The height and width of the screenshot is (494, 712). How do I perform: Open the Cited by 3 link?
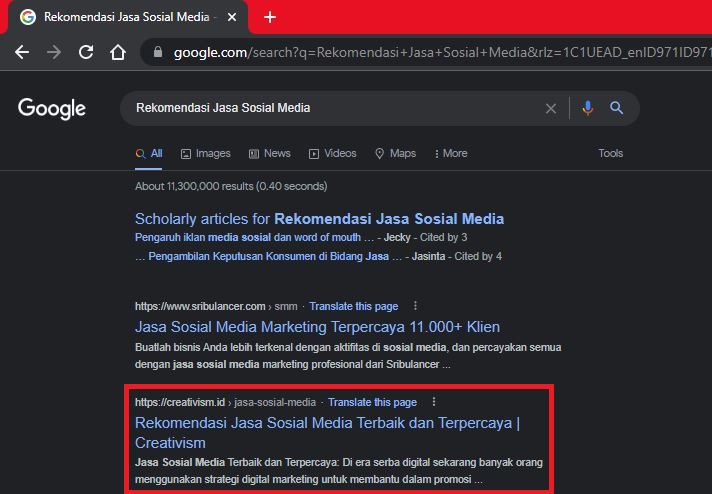(443, 237)
